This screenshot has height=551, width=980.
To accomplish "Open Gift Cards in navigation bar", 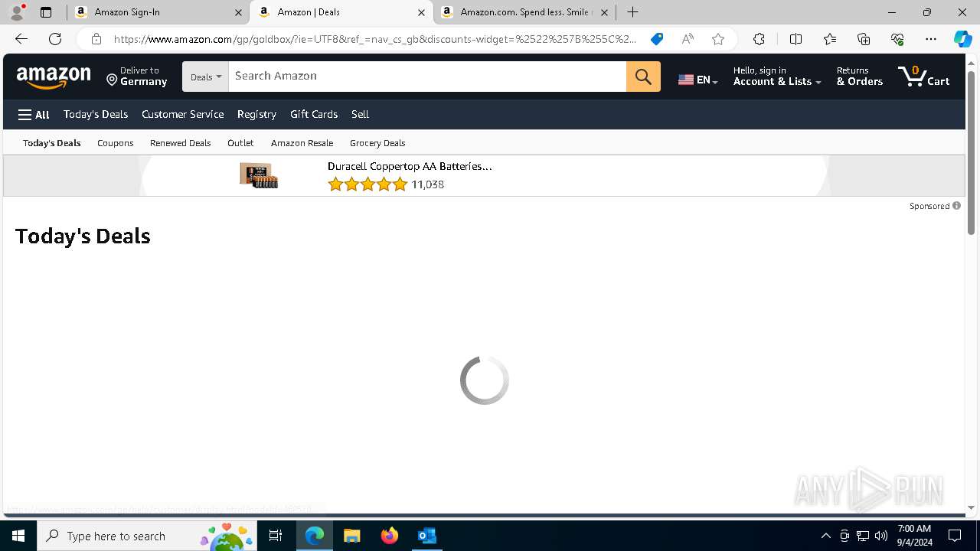I will point(314,115).
